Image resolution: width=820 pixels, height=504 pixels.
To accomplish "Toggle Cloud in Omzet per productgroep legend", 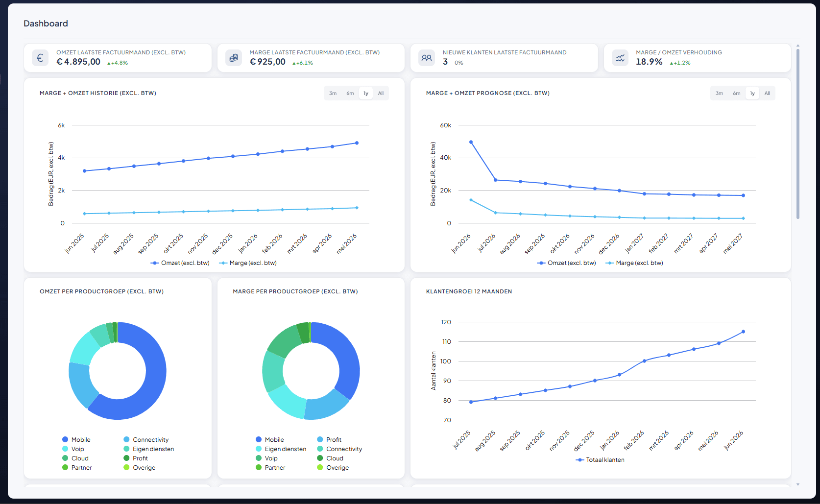I will pos(75,458).
